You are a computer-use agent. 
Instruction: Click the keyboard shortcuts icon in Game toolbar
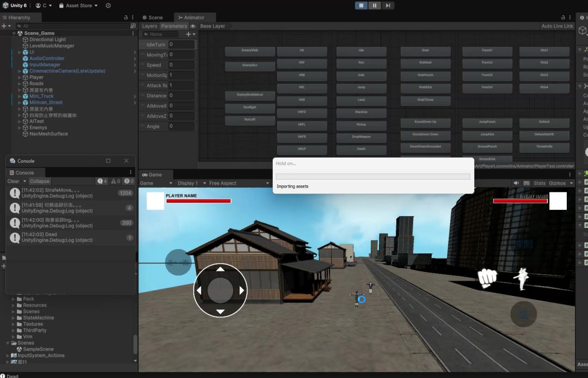coord(526,183)
